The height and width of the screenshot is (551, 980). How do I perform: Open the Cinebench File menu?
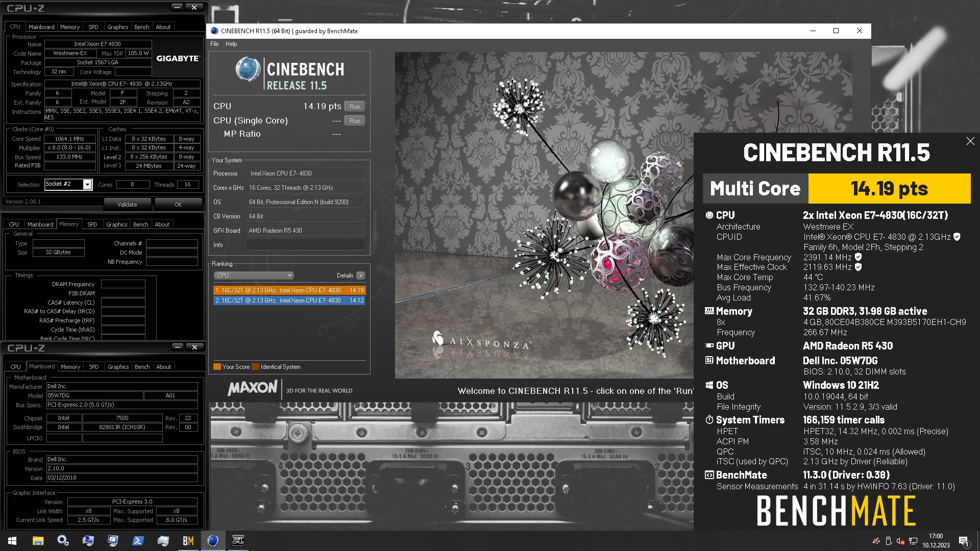pyautogui.click(x=214, y=44)
